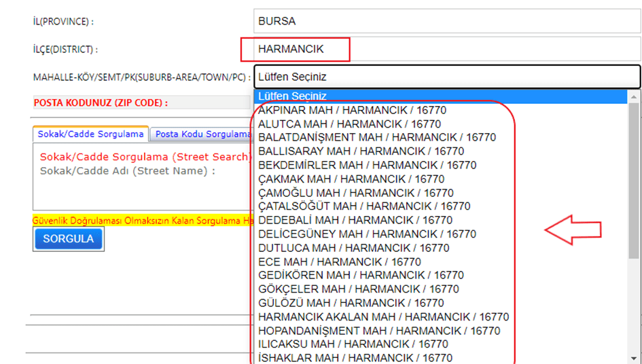
Task: Select ÇAKMAK MAH from the list
Action: [x=351, y=179]
